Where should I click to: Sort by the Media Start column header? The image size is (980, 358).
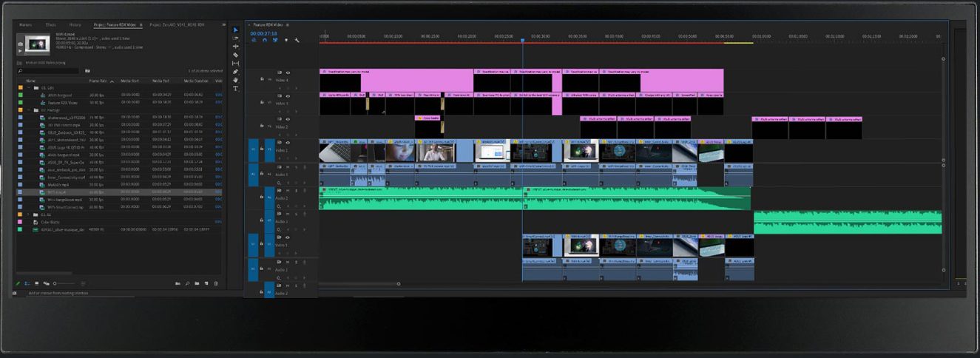coord(130,81)
